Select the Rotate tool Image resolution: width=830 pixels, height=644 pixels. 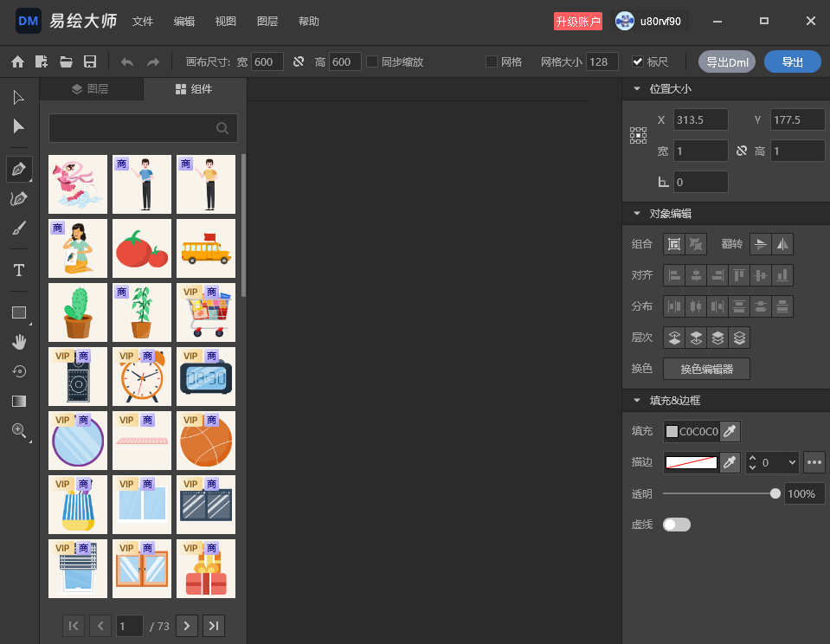tap(19, 371)
